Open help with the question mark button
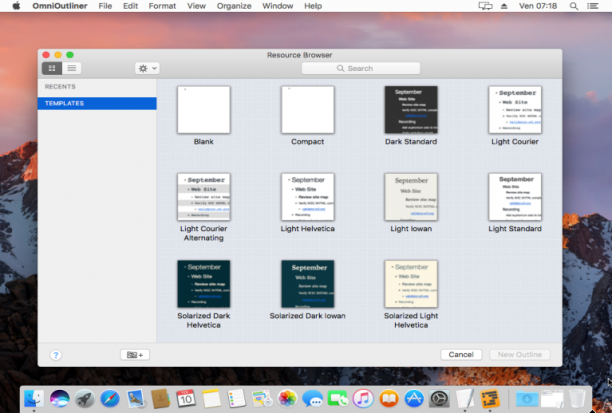This screenshot has height=413, width=612. (56, 355)
